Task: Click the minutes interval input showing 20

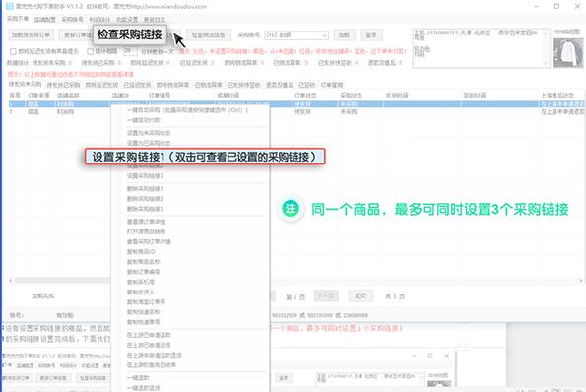Action: pyautogui.click(x=130, y=51)
